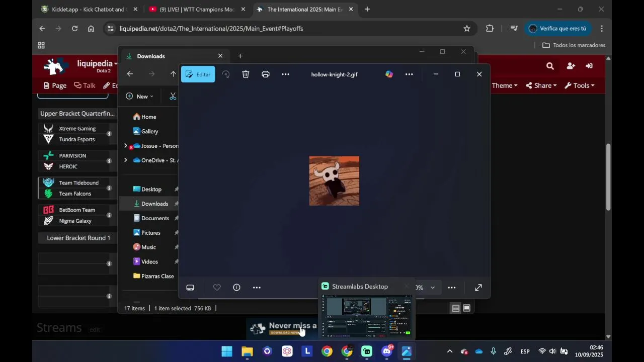
Task: Open the Share dropdown on Liquipedia
Action: [x=541, y=85]
